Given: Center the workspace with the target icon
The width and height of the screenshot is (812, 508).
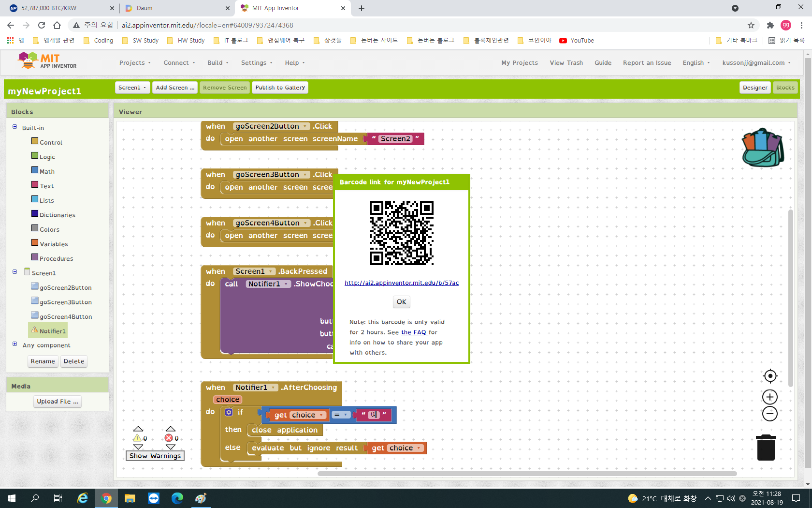Looking at the screenshot, I should click(x=770, y=376).
